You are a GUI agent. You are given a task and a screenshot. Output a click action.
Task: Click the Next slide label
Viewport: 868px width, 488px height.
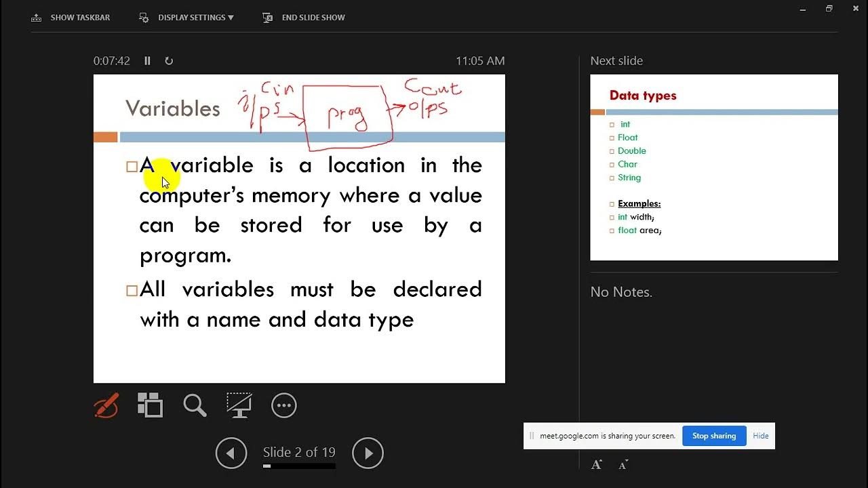(616, 61)
